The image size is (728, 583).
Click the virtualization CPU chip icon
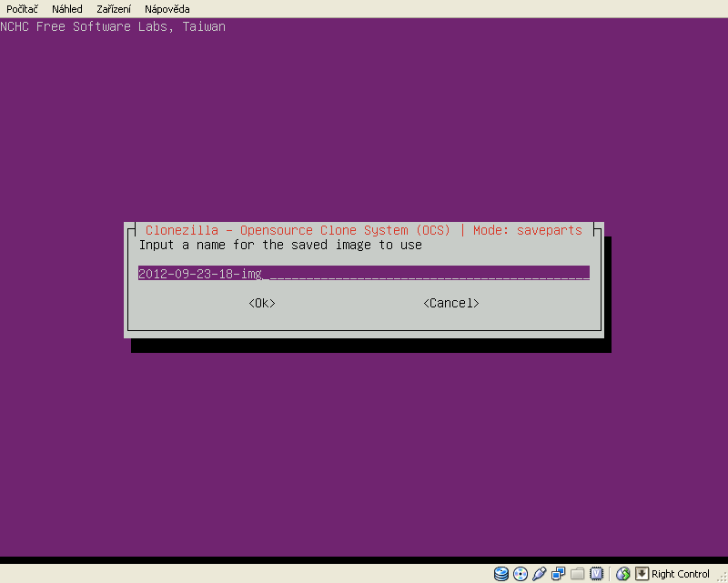point(596,574)
